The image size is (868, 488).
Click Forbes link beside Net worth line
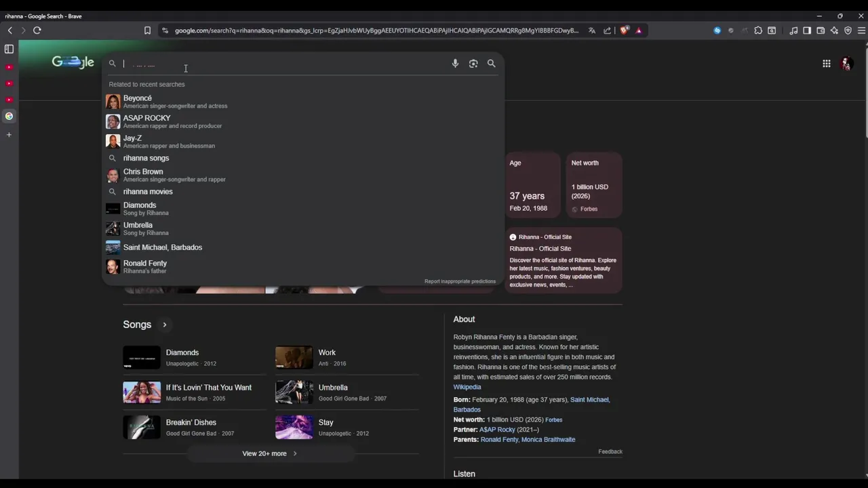553,420
